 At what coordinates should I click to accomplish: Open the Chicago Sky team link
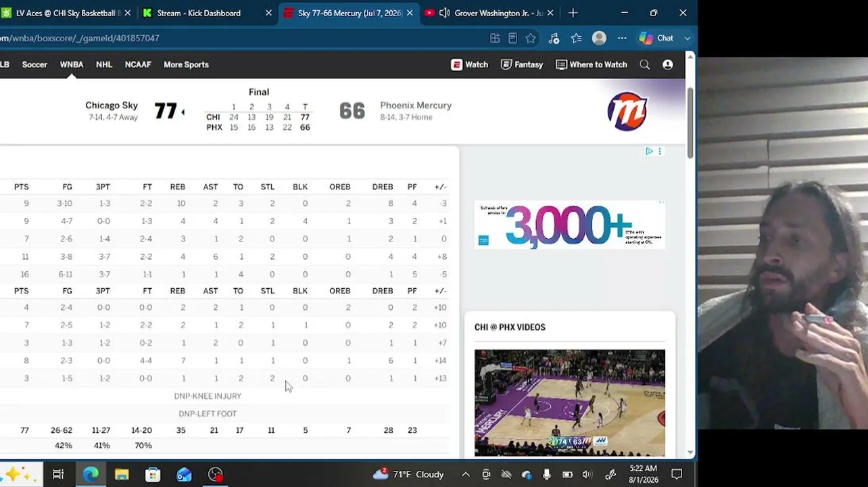click(x=112, y=106)
